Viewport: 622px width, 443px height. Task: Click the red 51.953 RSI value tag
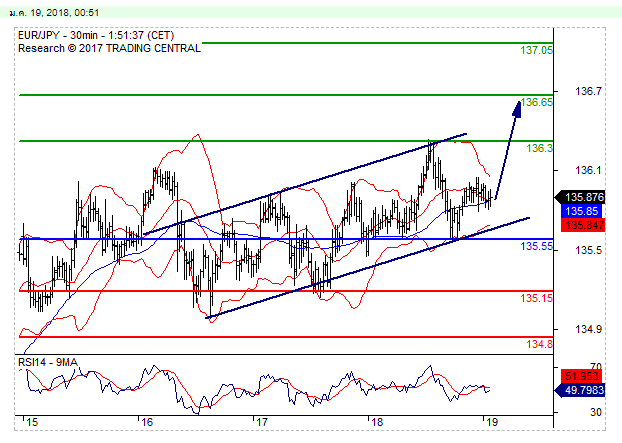pyautogui.click(x=583, y=376)
